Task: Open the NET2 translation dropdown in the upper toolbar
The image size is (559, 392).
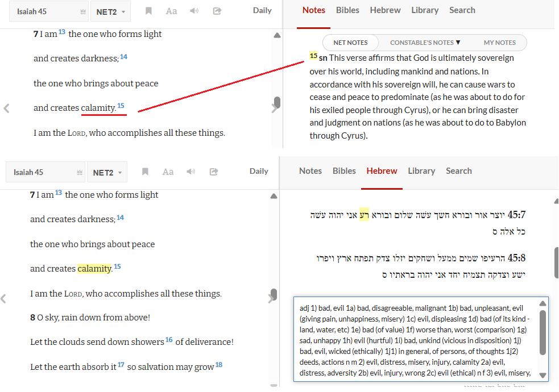Action: coord(110,12)
